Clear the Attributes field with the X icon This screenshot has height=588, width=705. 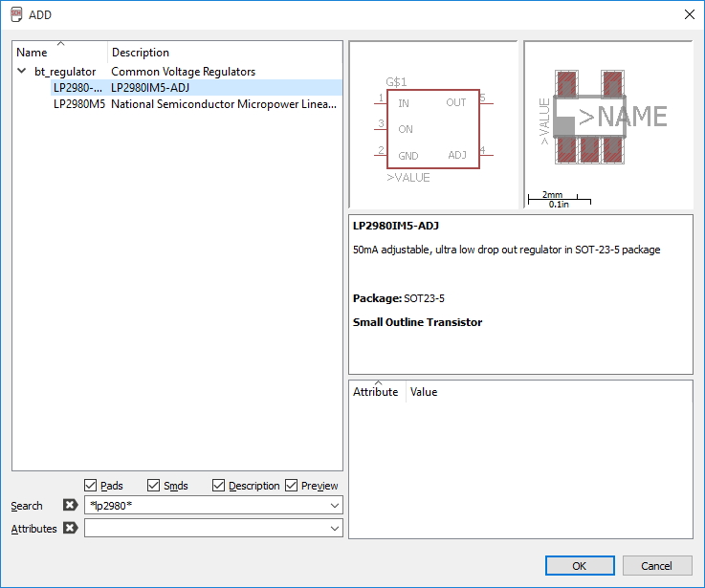click(x=70, y=528)
